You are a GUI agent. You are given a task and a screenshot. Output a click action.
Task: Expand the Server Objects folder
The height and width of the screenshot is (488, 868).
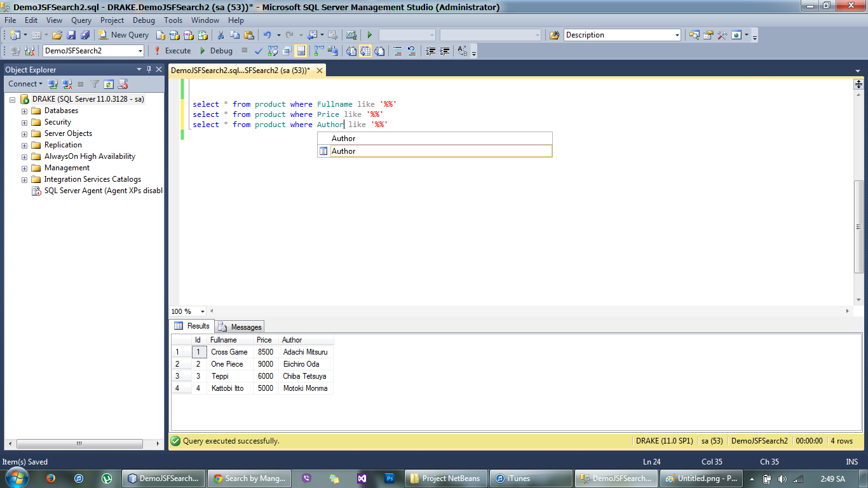pyautogui.click(x=25, y=134)
